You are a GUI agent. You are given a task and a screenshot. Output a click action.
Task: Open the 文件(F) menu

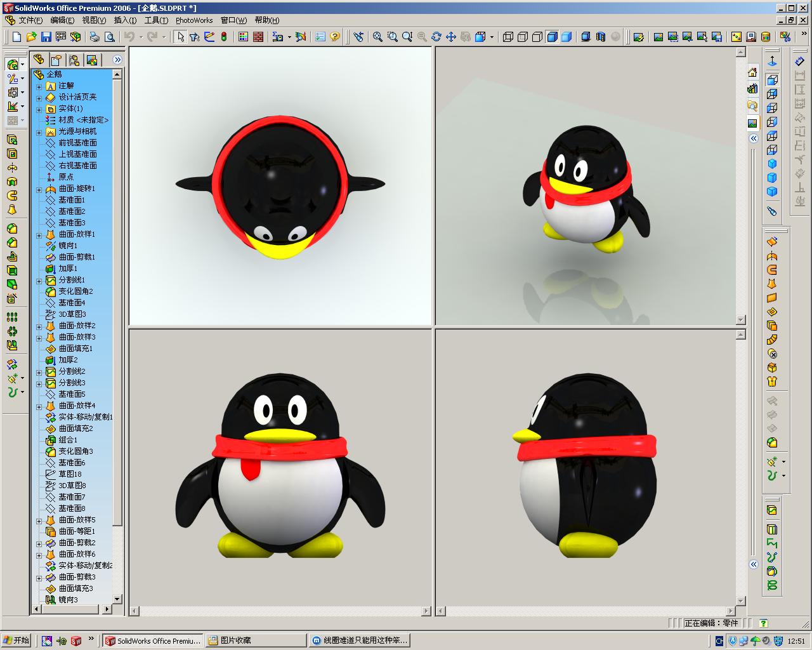[31, 20]
